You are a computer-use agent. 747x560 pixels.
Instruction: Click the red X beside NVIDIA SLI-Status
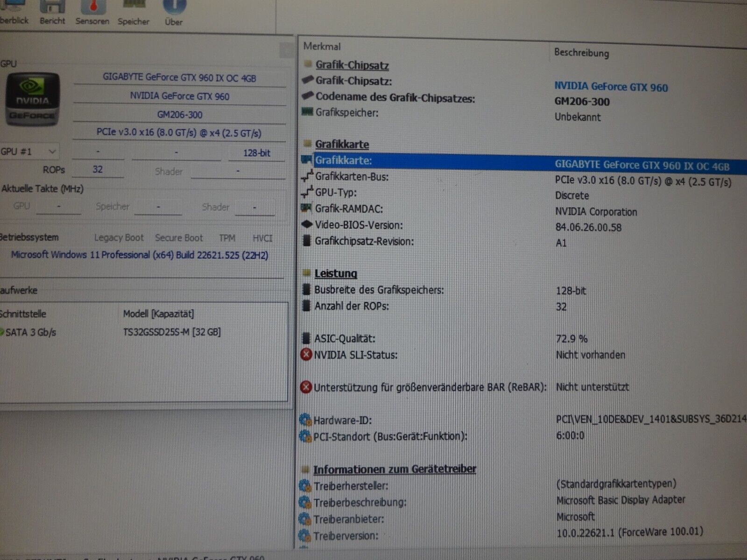point(306,354)
